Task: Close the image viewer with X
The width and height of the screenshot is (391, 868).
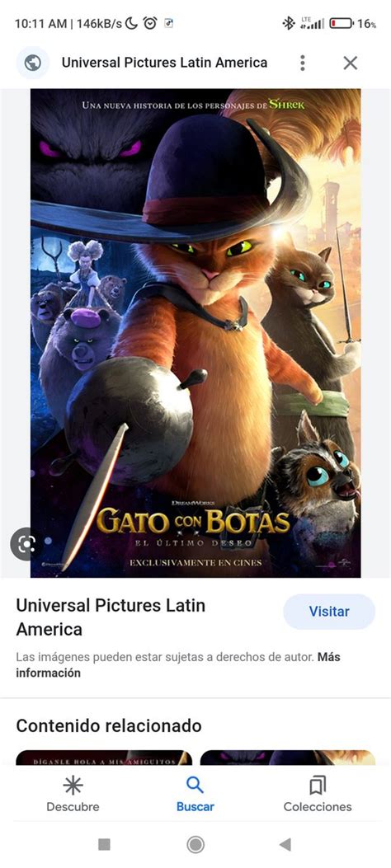Action: tap(350, 63)
